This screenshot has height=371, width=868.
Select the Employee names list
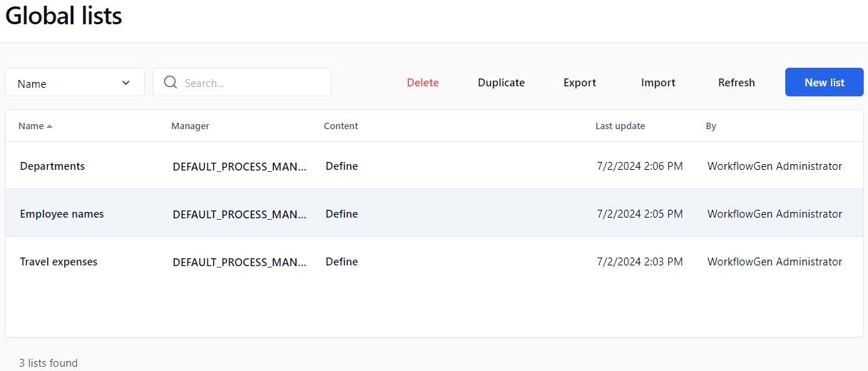pos(62,214)
